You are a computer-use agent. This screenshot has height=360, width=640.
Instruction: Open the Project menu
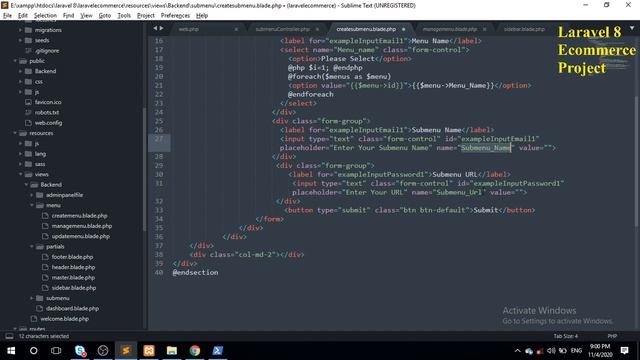(x=146, y=16)
